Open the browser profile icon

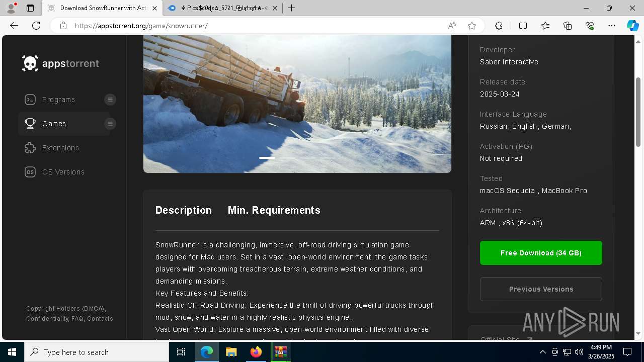click(11, 8)
